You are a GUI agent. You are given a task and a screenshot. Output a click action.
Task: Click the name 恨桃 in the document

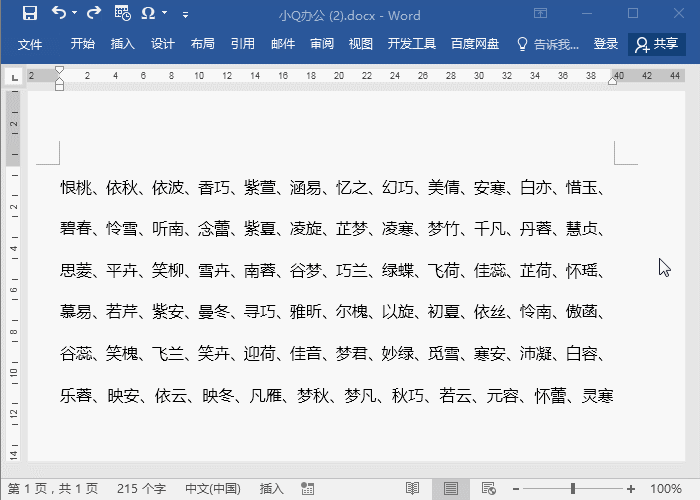[76, 188]
